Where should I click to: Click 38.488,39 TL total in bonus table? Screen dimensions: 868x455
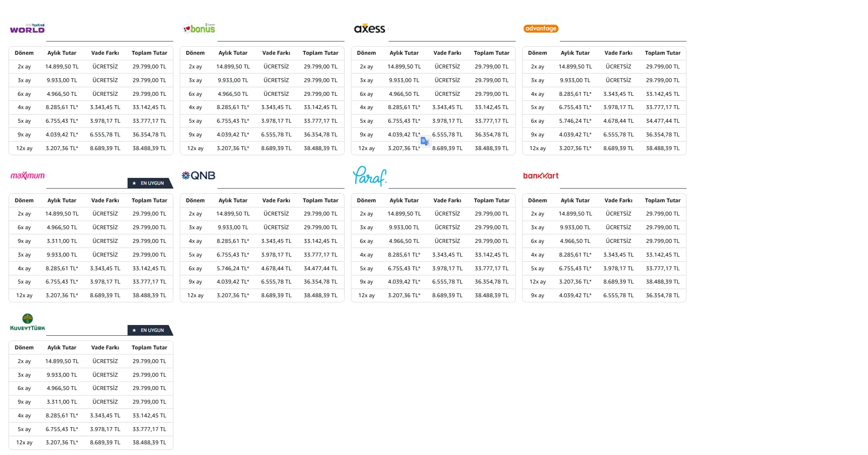click(x=321, y=148)
